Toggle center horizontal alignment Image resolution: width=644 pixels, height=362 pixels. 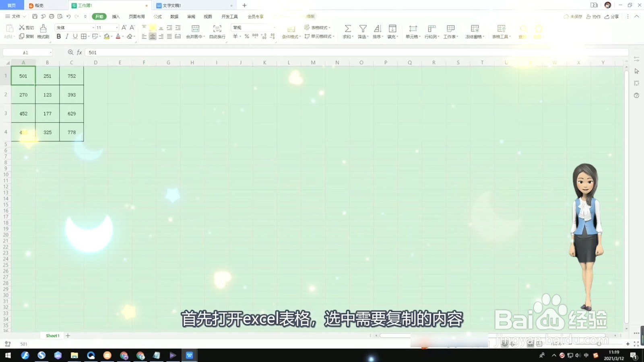(x=153, y=36)
